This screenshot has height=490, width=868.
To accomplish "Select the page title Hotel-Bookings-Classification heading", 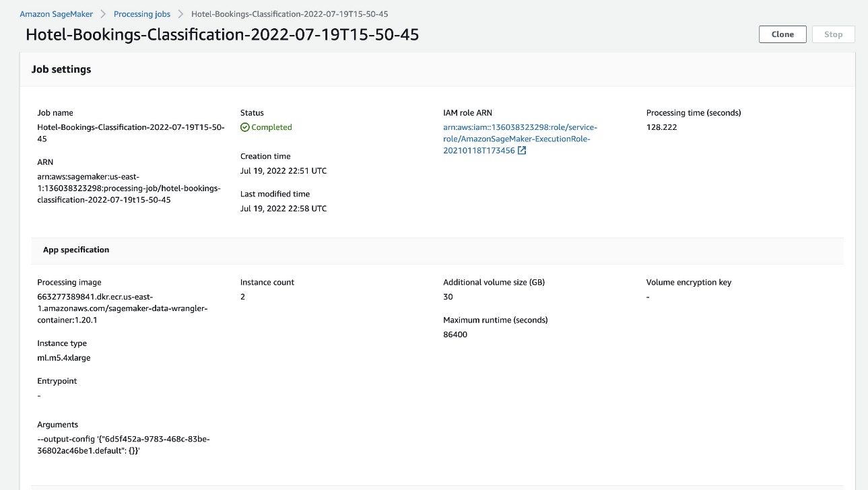I will click(x=222, y=34).
